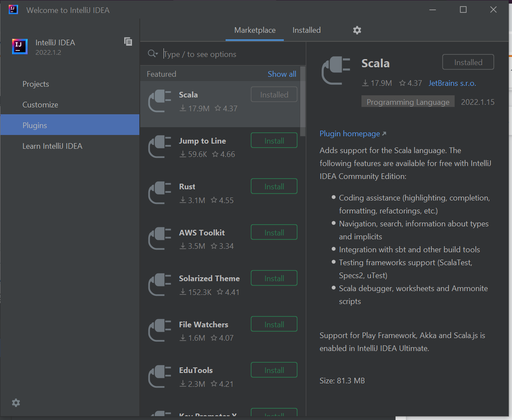
Task: Minimize the Welcome to IntelliJ IDEA window
Action: pyautogui.click(x=433, y=10)
